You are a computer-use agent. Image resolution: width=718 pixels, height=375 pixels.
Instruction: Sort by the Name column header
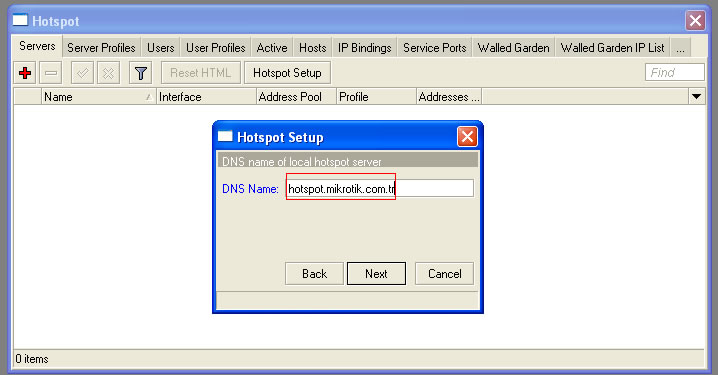click(x=98, y=97)
